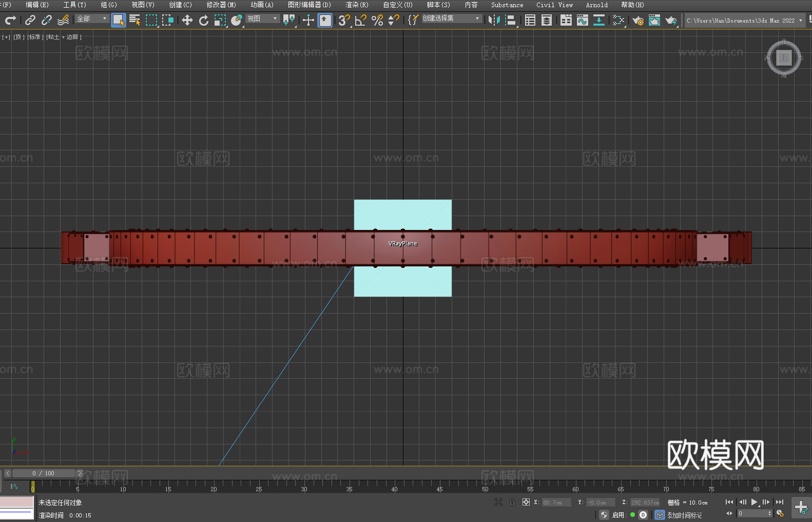
Task: Click the 0 / 100 time slider
Action: tap(43, 473)
